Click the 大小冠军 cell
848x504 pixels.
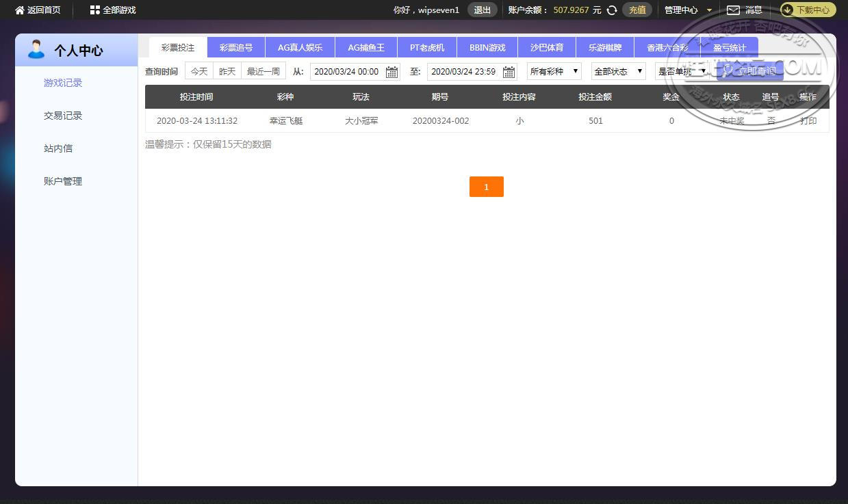(x=361, y=121)
